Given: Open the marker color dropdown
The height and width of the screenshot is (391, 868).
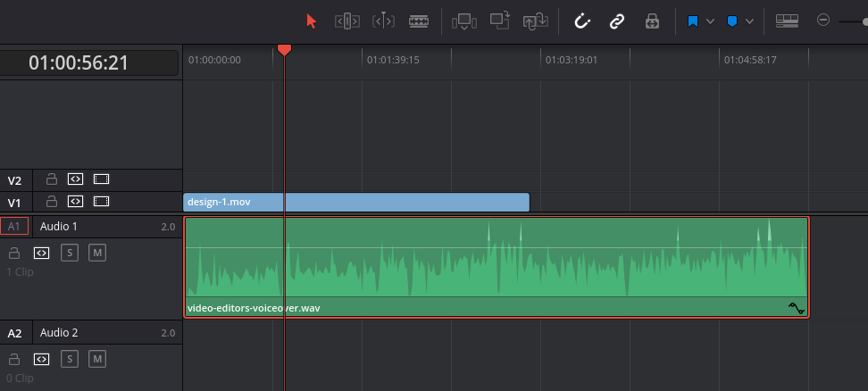Looking at the screenshot, I should [x=749, y=21].
